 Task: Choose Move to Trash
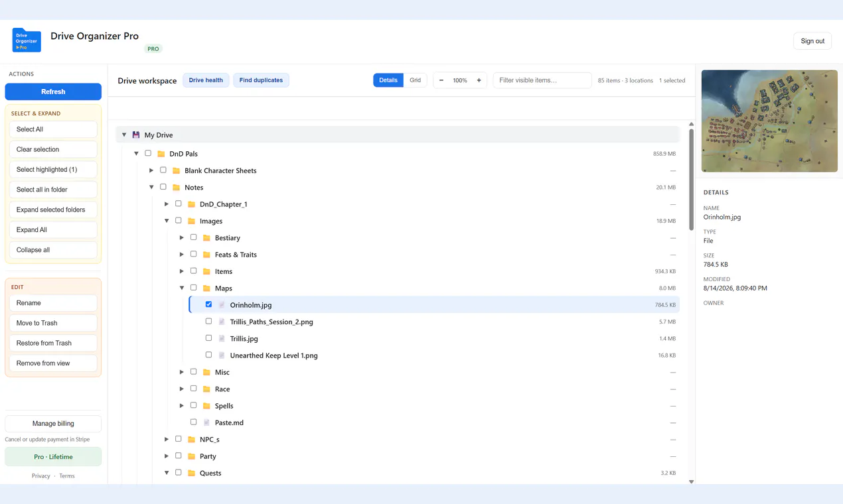tap(53, 323)
